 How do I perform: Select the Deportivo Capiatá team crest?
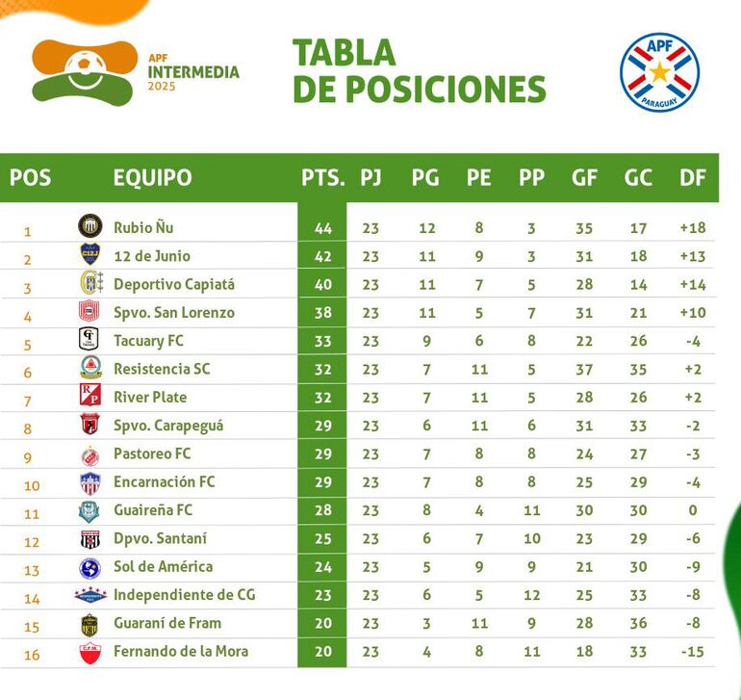[x=89, y=284]
